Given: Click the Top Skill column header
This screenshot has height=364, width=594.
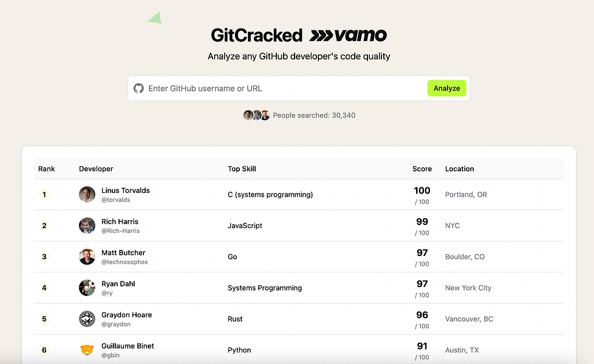Looking at the screenshot, I should coord(243,169).
